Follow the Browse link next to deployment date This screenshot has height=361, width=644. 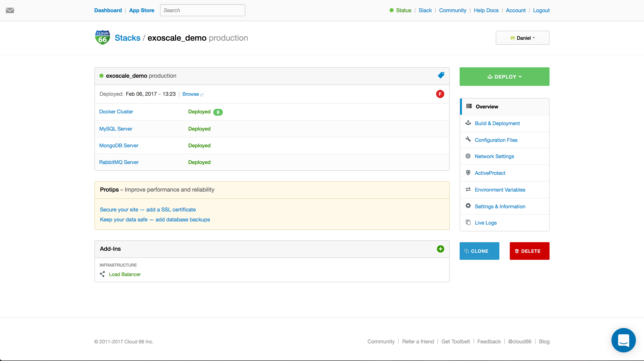pyautogui.click(x=190, y=94)
